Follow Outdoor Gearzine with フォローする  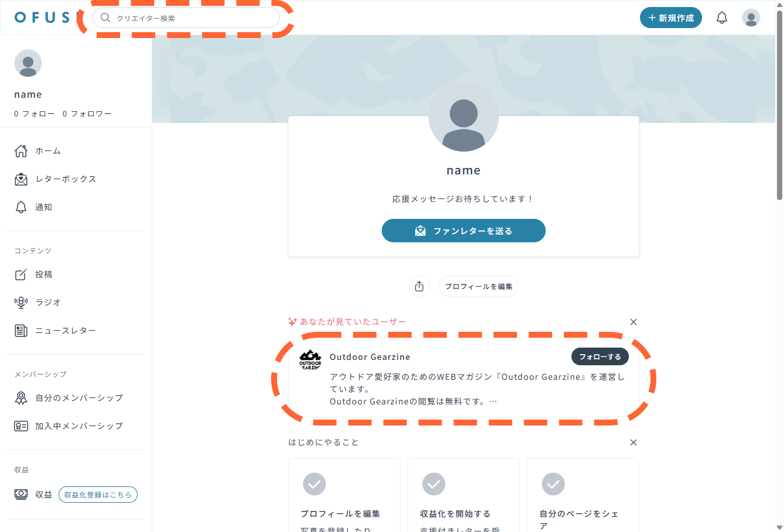click(x=600, y=356)
